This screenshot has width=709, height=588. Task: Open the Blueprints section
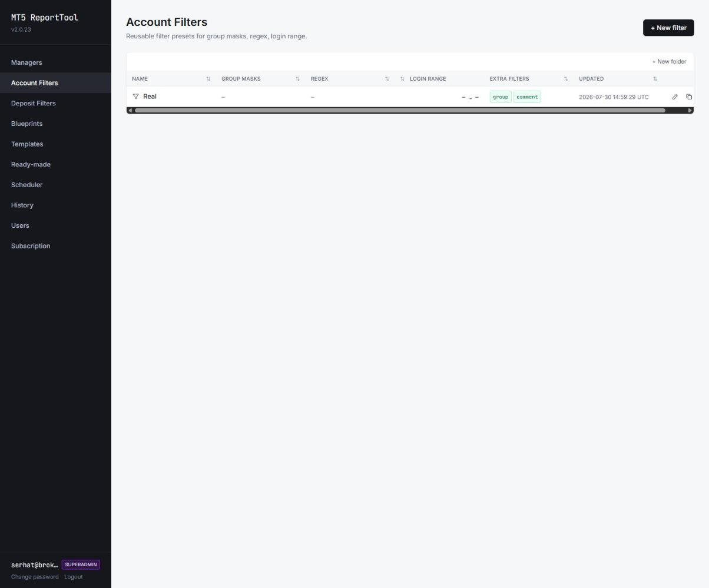tap(55, 124)
